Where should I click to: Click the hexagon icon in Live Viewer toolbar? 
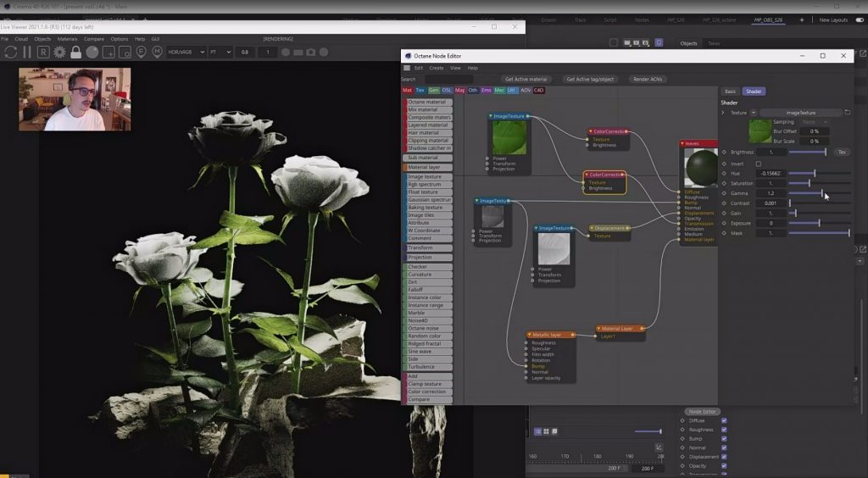click(286, 52)
